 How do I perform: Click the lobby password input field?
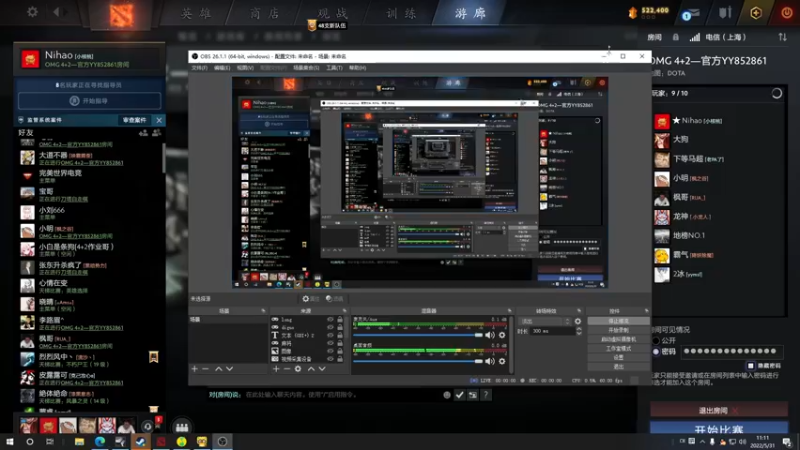pos(731,351)
